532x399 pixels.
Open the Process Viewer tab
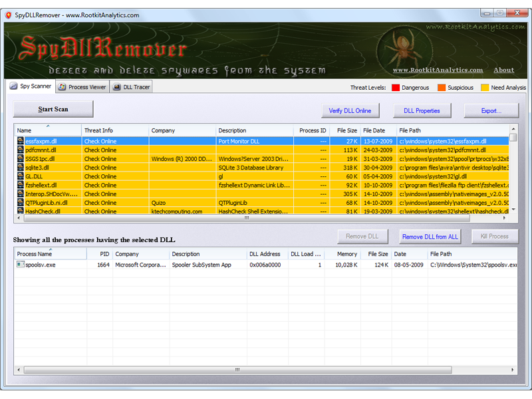pos(82,87)
